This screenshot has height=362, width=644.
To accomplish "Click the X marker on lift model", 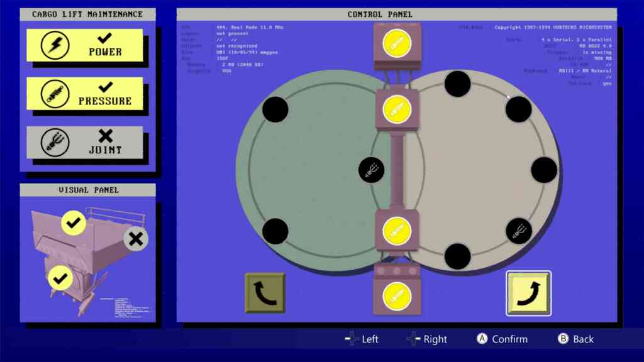I will tap(136, 239).
